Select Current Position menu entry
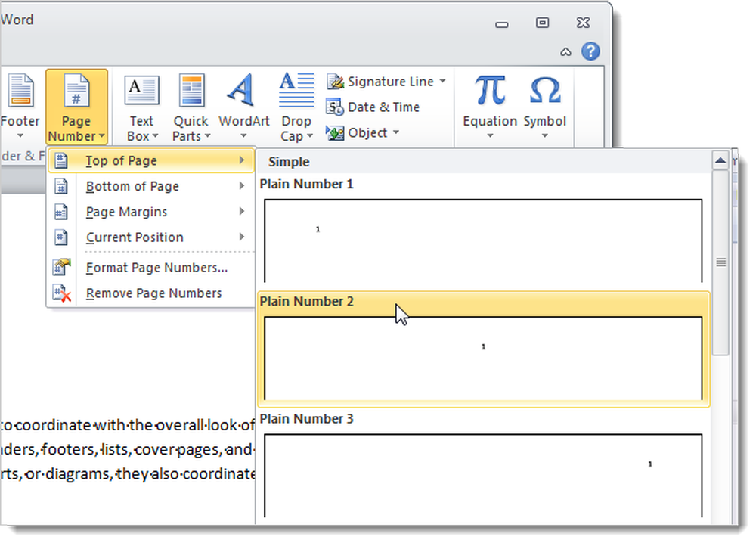The height and width of the screenshot is (543, 756). (x=151, y=237)
